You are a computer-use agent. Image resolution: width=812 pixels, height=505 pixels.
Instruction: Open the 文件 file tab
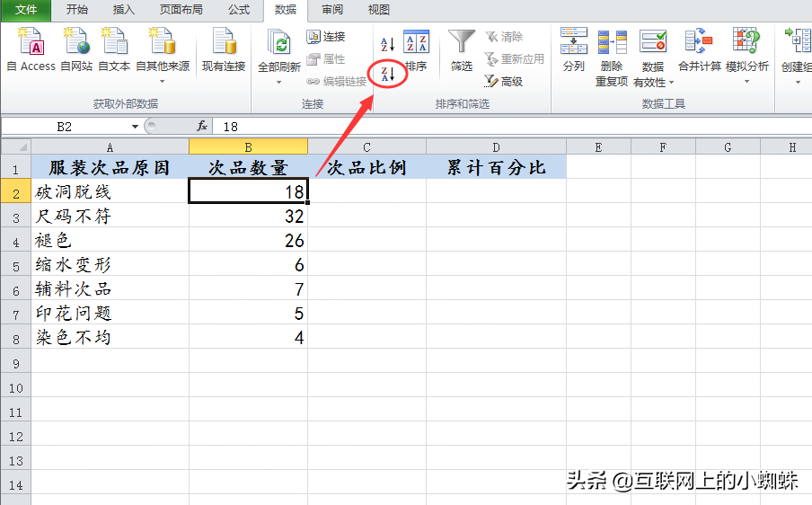(26, 10)
